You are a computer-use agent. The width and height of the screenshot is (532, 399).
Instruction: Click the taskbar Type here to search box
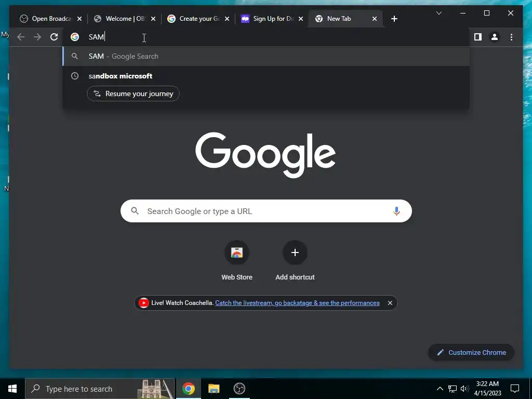[x=100, y=389]
